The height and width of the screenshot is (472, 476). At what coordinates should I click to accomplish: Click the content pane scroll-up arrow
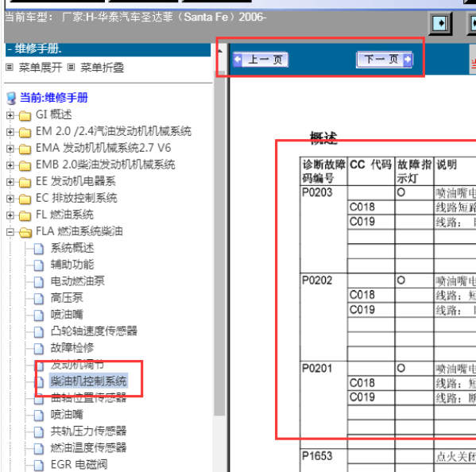click(220, 51)
